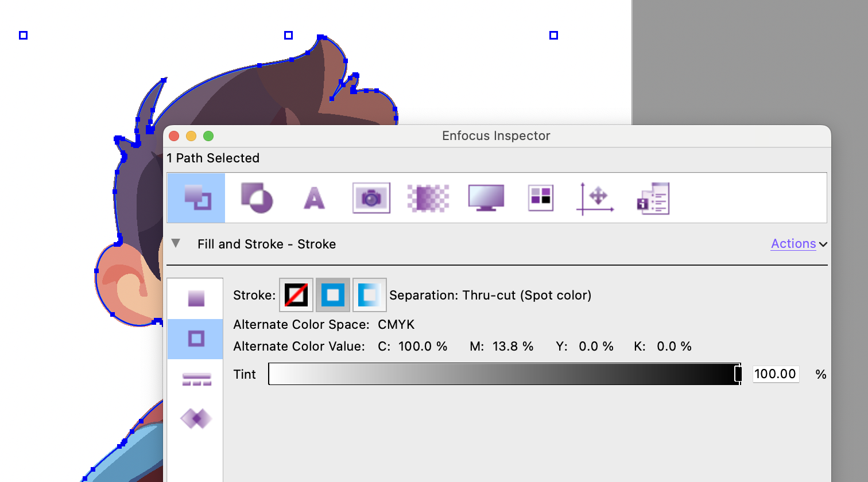Click the top-center selection bounding box handle

(x=289, y=36)
